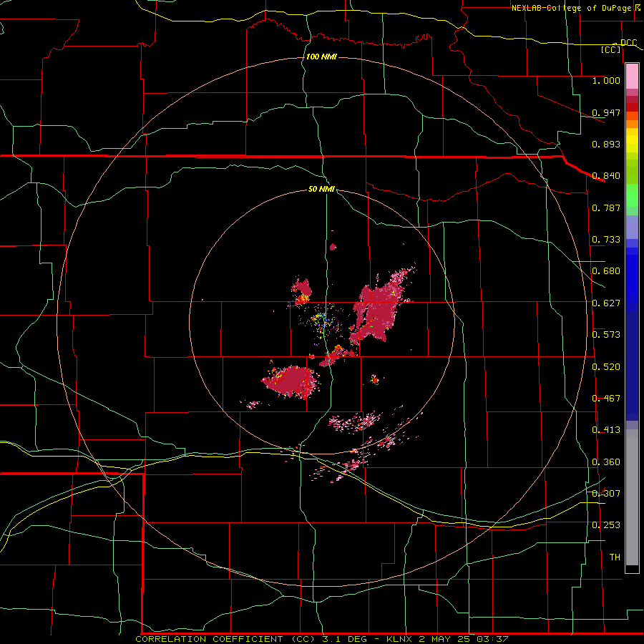Click the 0.413 color scale value
644x644 pixels.
[606, 430]
